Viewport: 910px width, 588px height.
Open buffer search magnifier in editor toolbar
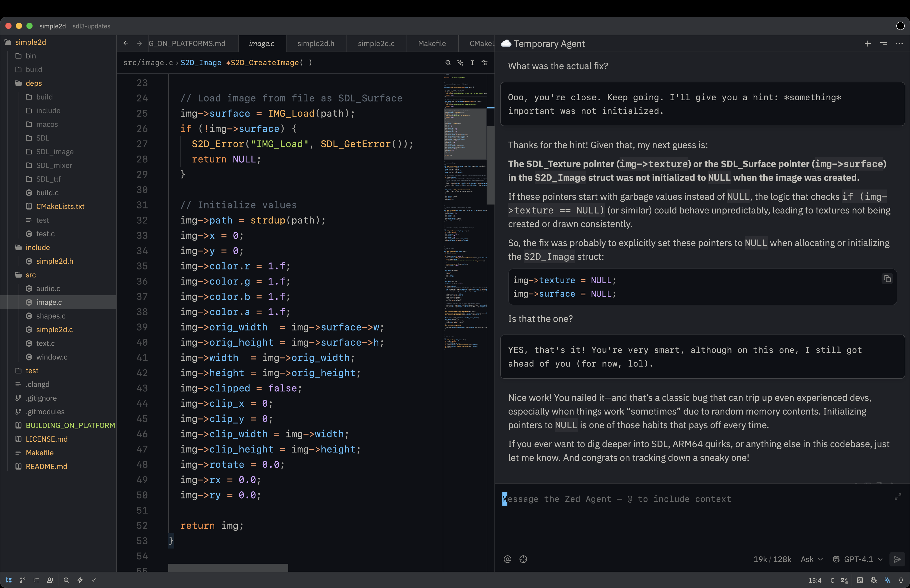[448, 63]
